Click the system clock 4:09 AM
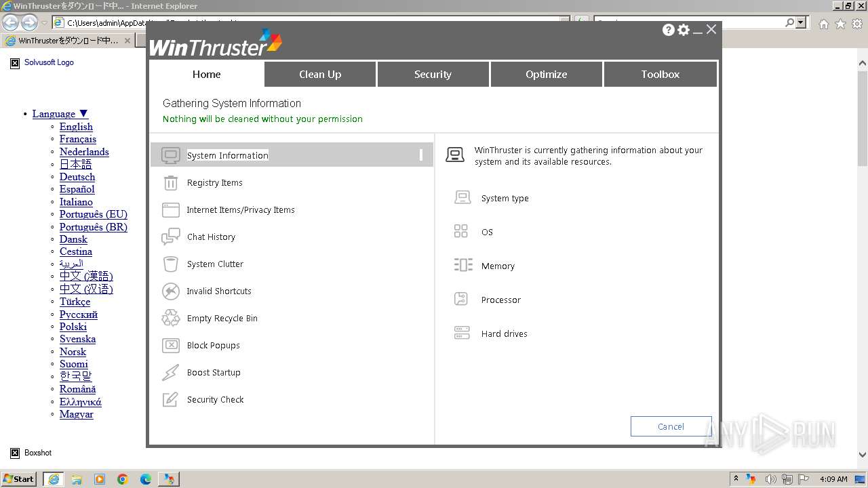 [833, 479]
